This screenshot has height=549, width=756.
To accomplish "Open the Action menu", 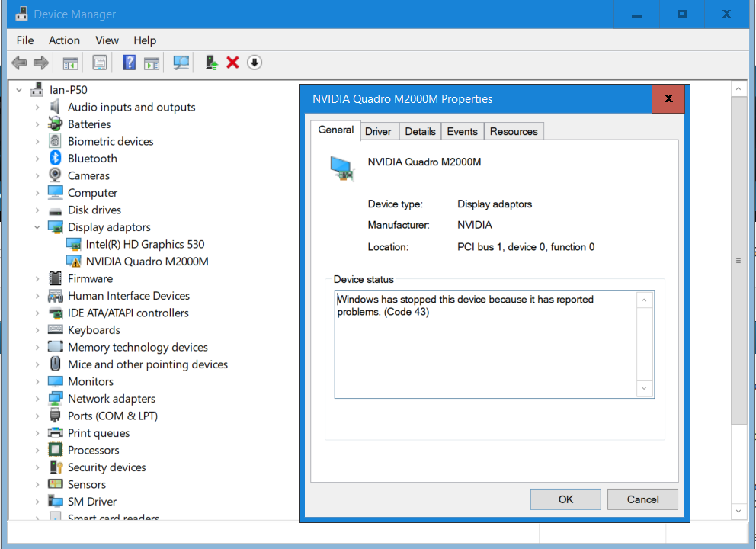I will 64,40.
